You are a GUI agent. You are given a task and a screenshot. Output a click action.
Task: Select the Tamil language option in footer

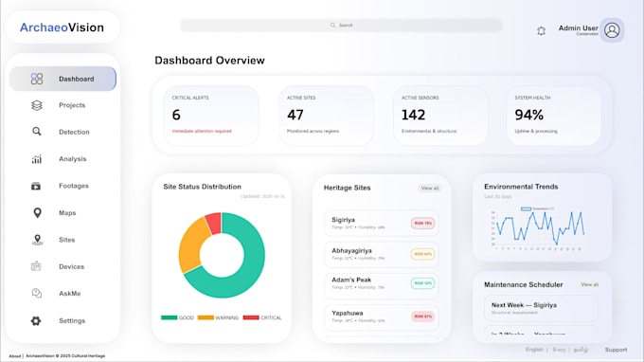click(x=581, y=350)
